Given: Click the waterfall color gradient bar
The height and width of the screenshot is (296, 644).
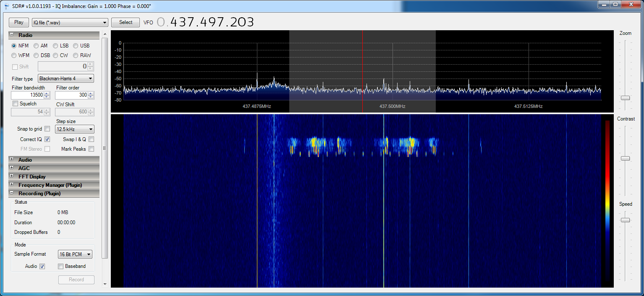Looking at the screenshot, I should point(607,201).
